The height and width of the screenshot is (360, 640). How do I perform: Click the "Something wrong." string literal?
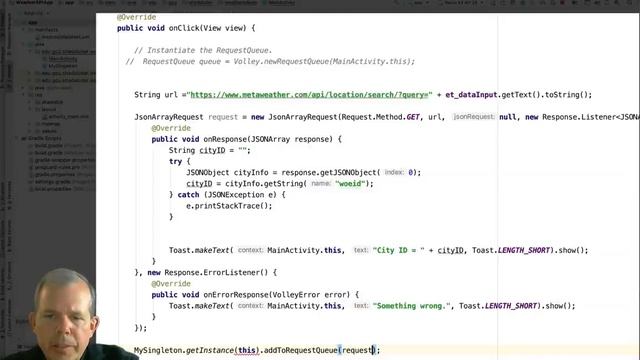pyautogui.click(x=411, y=306)
